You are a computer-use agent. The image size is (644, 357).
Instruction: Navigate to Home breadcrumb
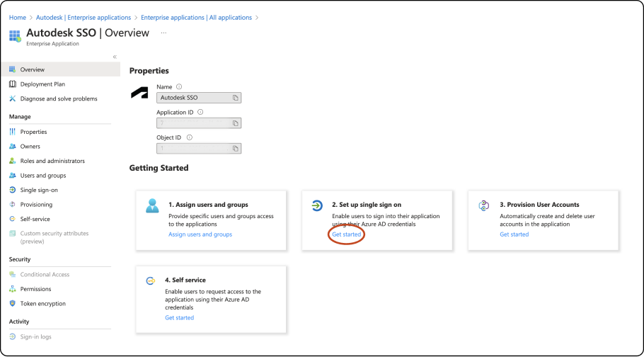(x=18, y=17)
